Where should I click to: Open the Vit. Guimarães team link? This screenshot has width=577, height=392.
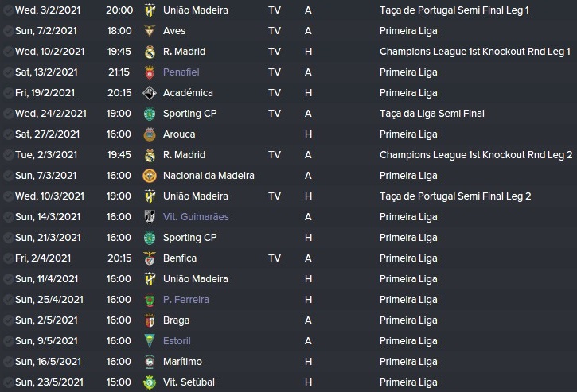click(x=196, y=217)
